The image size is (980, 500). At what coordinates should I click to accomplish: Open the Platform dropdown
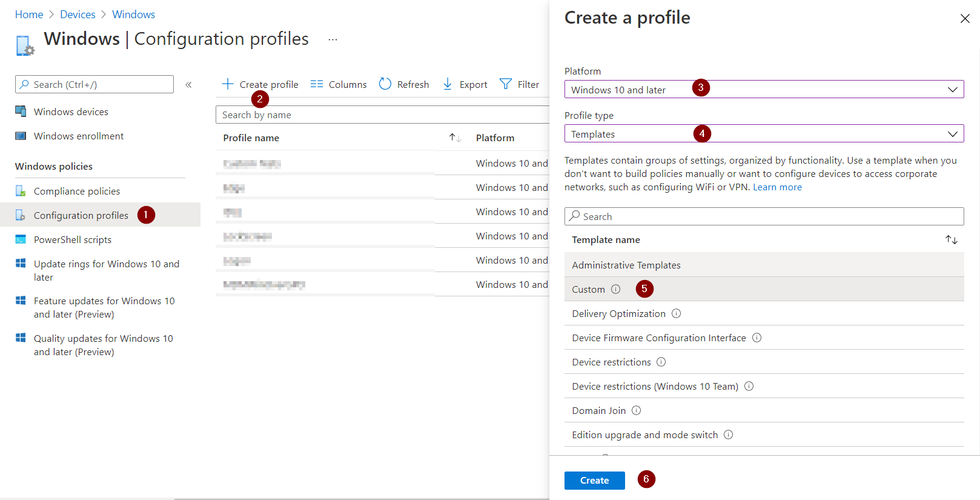764,89
